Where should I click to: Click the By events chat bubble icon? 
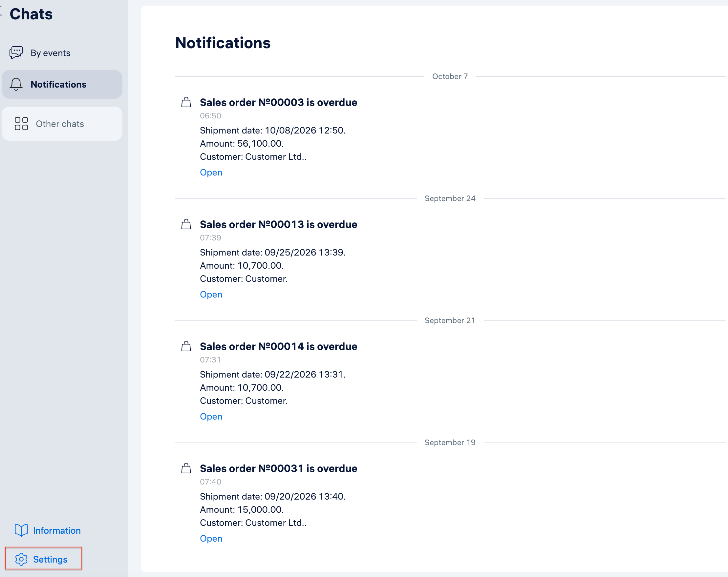[x=16, y=52]
